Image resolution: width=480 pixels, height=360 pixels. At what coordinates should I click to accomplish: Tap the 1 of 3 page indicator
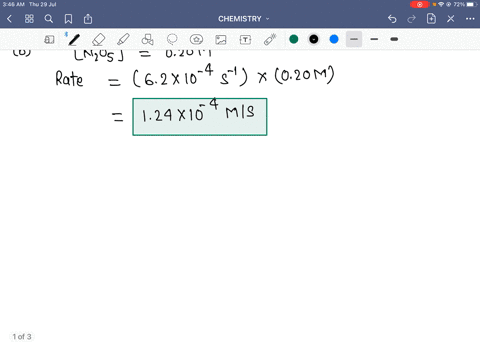click(22, 337)
